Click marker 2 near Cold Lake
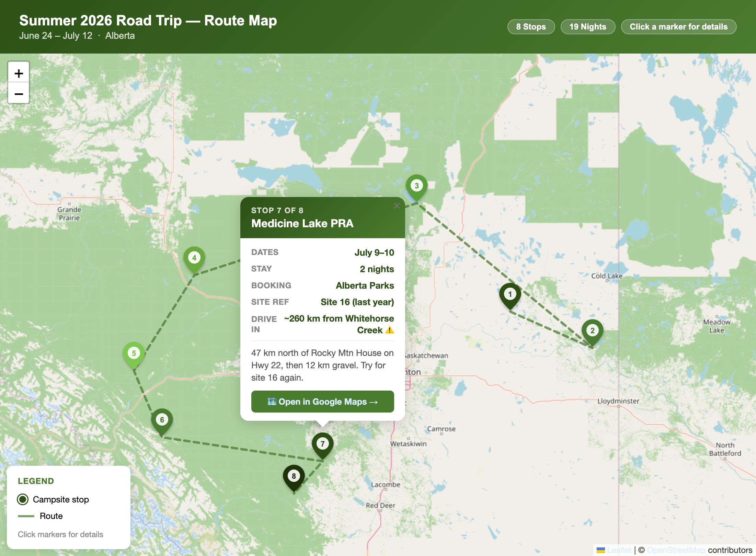This screenshot has width=756, height=556. [x=592, y=331]
